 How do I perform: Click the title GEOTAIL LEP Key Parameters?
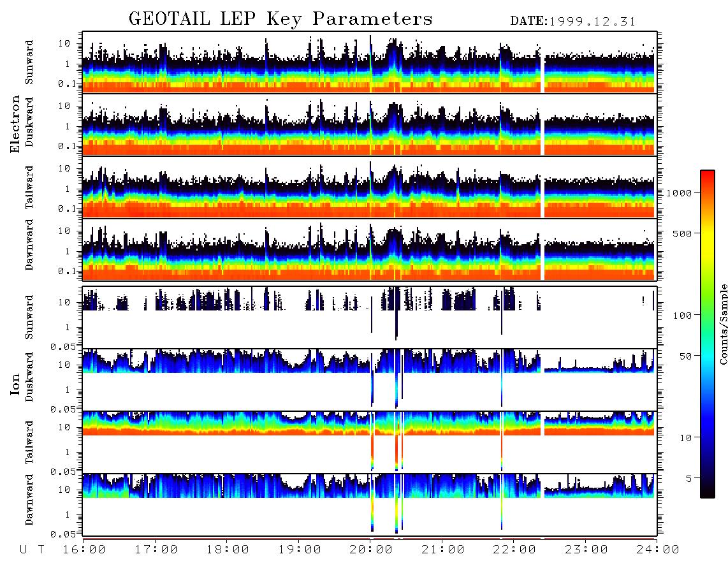pos(280,19)
